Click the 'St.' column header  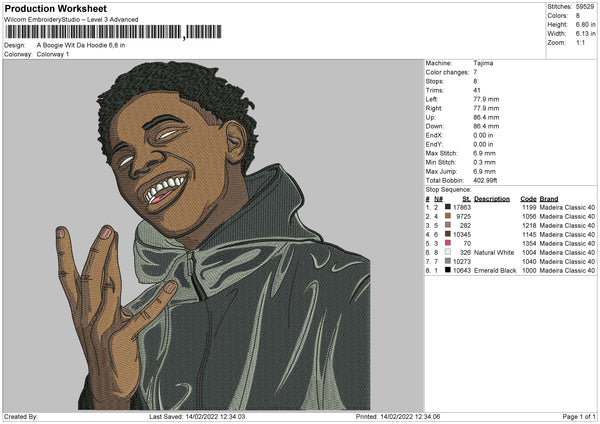pos(466,199)
